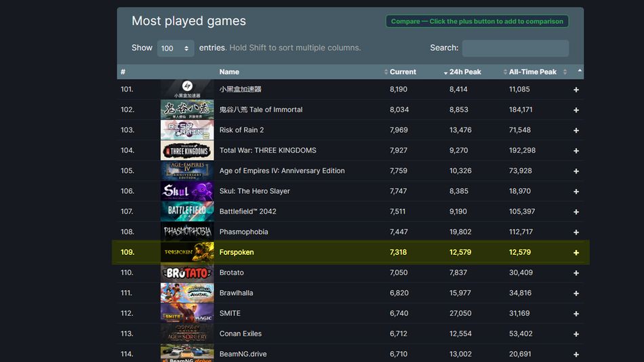The image size is (644, 362).
Task: Open the 小黑盒加速器 name link
Action: 240,89
